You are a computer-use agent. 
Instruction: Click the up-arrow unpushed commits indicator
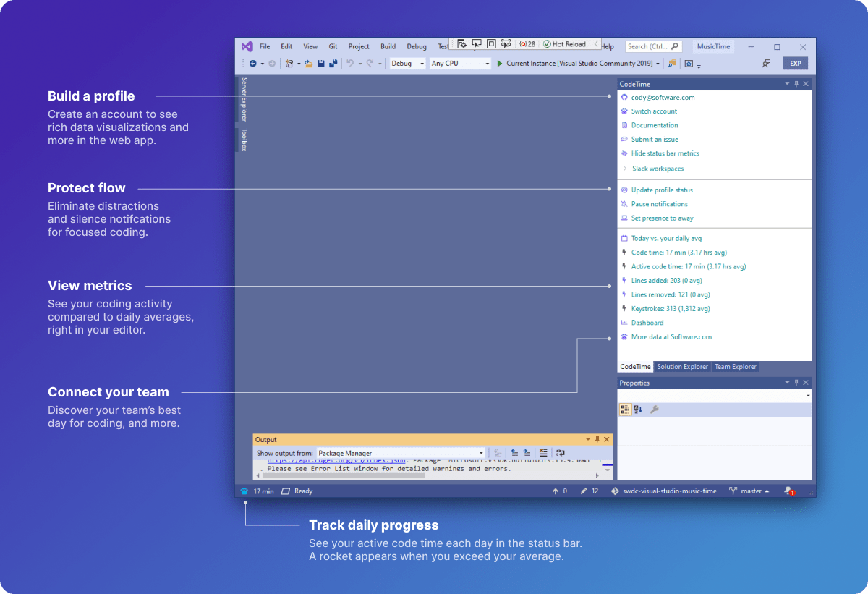[x=560, y=491]
